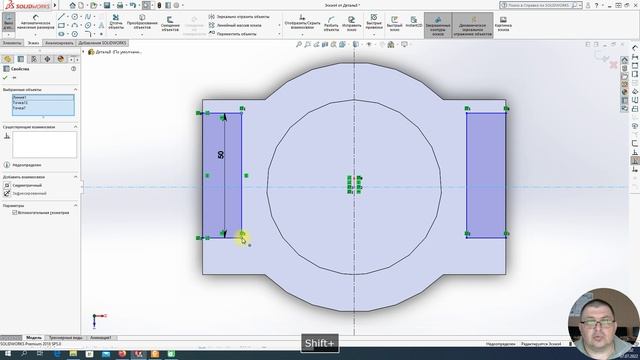This screenshot has width=640, height=360.
Task: Open the Linear Sketch Pattern dropdown arrow
Action: click(279, 25)
